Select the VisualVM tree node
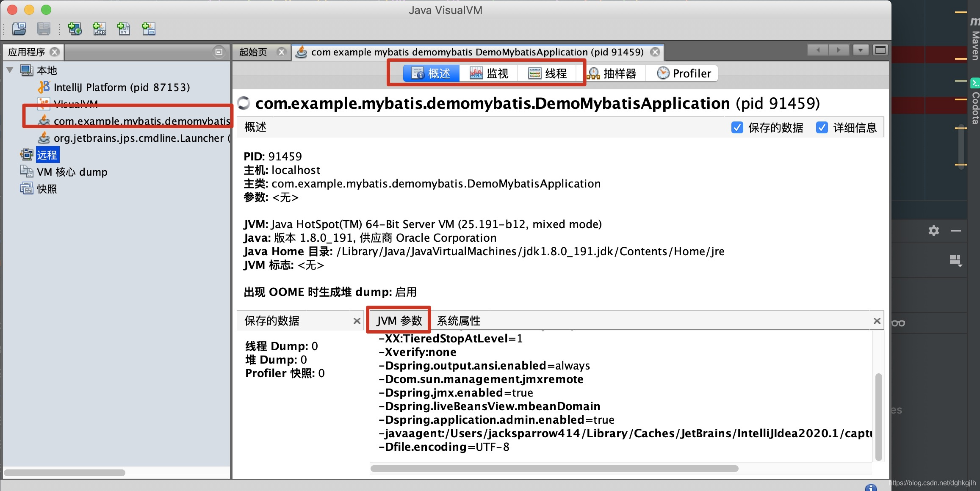 [76, 104]
